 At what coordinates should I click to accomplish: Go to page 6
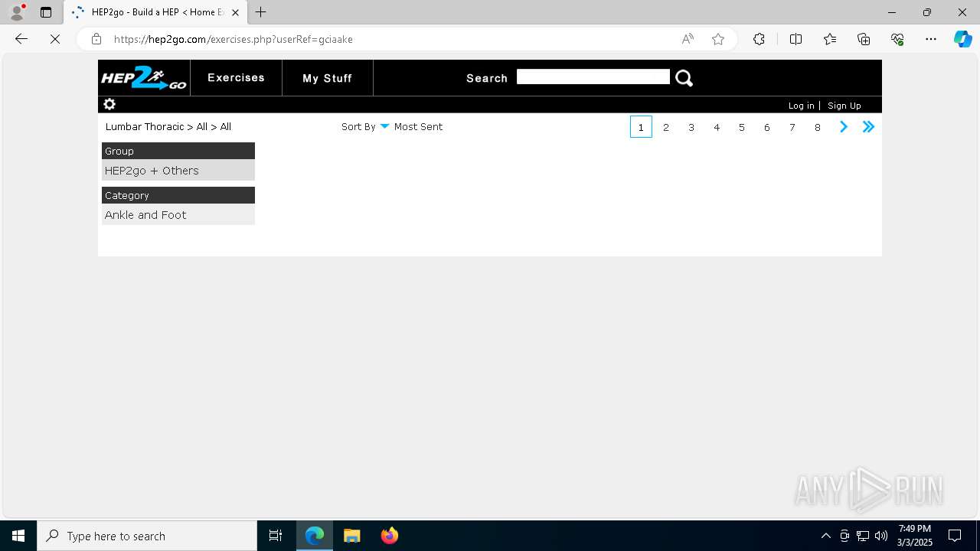click(767, 127)
